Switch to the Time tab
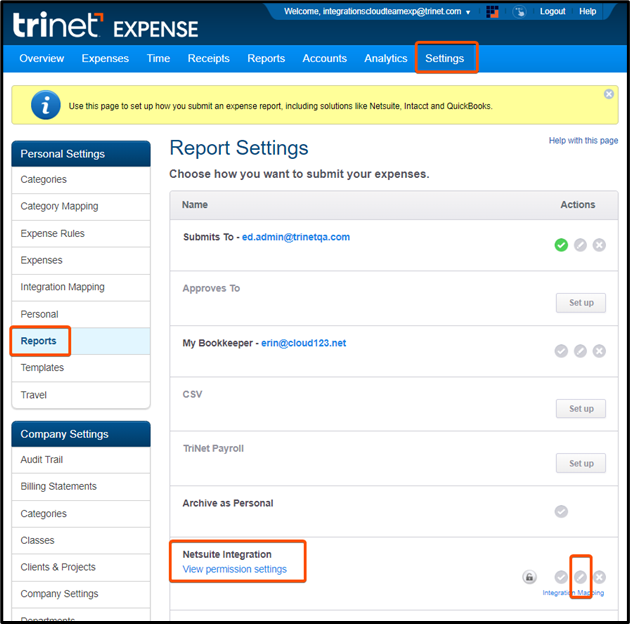 [158, 58]
